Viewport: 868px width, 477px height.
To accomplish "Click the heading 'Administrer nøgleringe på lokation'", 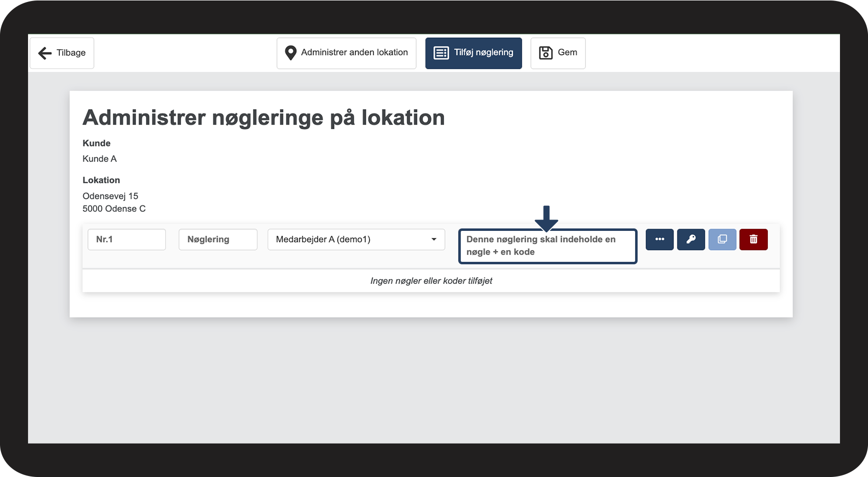I will pyautogui.click(x=264, y=118).
